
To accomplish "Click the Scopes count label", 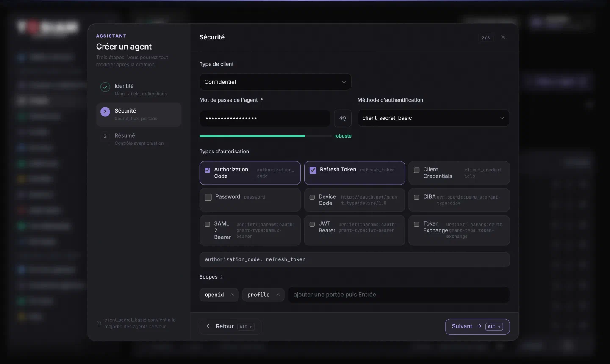I will click(221, 277).
